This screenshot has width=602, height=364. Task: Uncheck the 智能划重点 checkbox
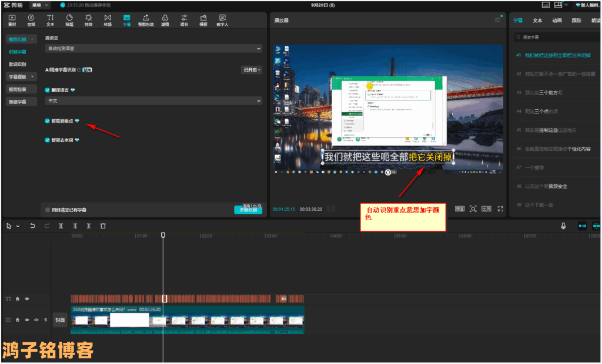pyautogui.click(x=48, y=121)
